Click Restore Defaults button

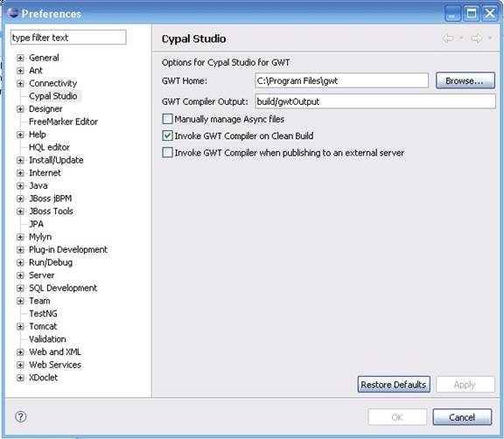coord(394,385)
